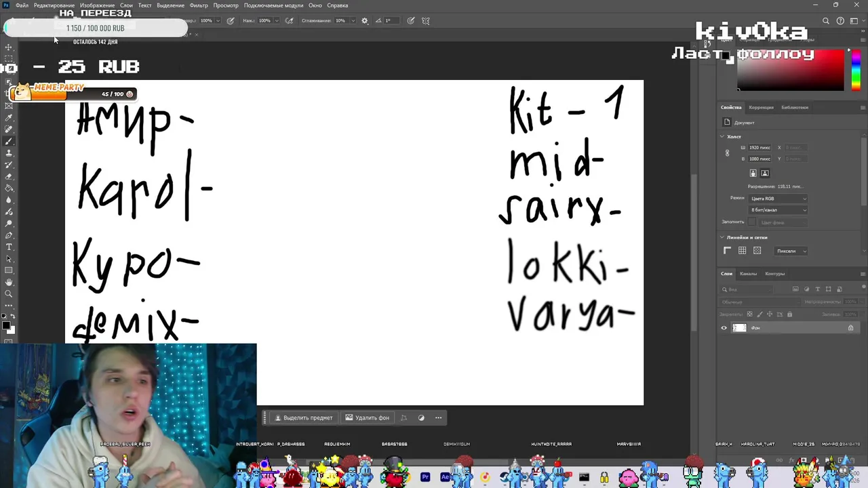Select the Move tool

[9, 47]
